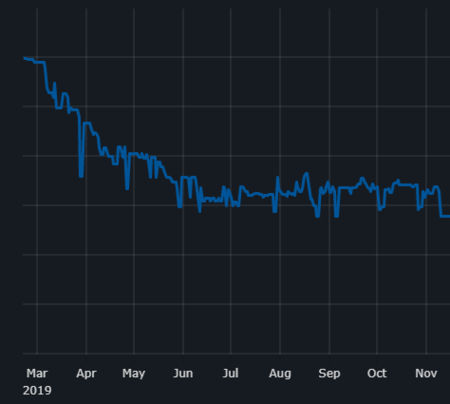Click the 2019 year label
Viewport: 450px width, 404px height.
(37, 390)
